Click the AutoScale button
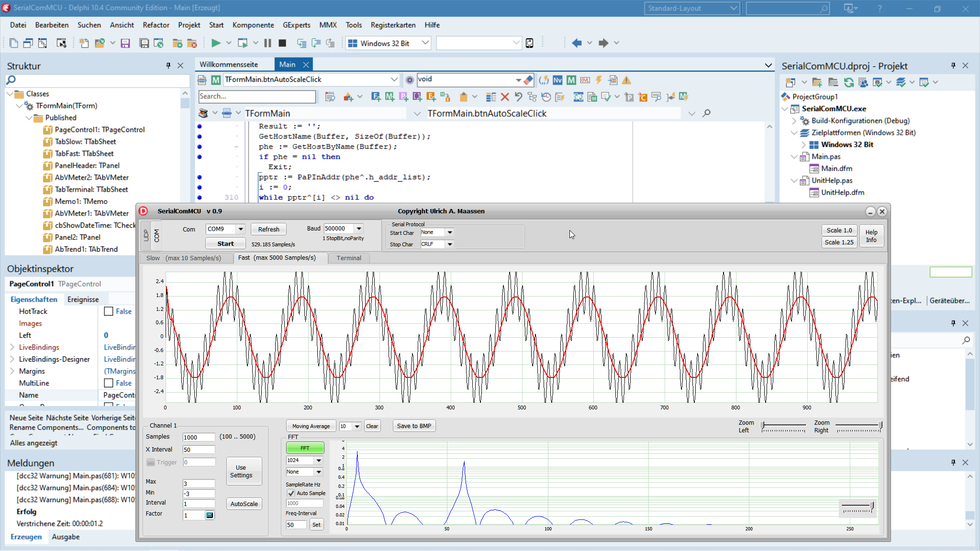This screenshot has height=551, width=980. pos(244,504)
